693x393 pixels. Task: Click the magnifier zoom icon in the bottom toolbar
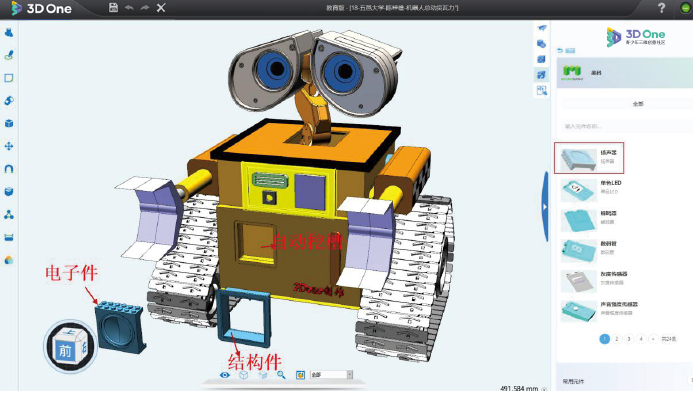pos(281,375)
